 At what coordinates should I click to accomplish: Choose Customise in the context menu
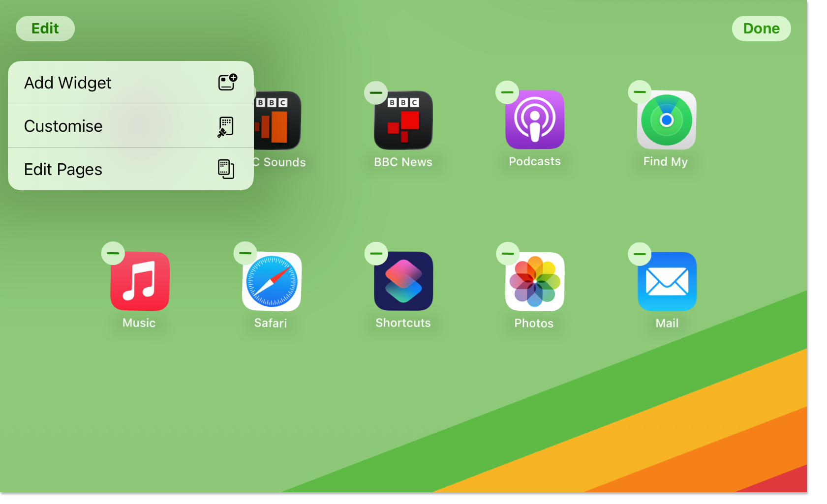(130, 126)
